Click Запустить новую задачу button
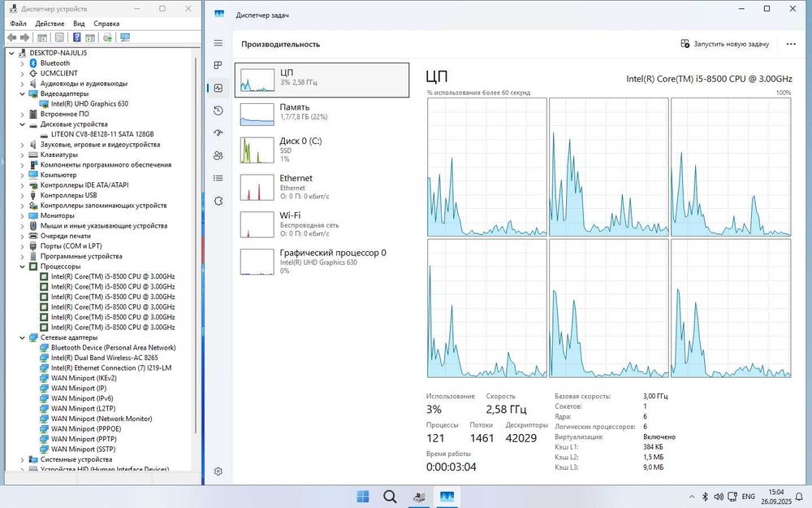Screen dimensions: 812x508 [x=725, y=44]
